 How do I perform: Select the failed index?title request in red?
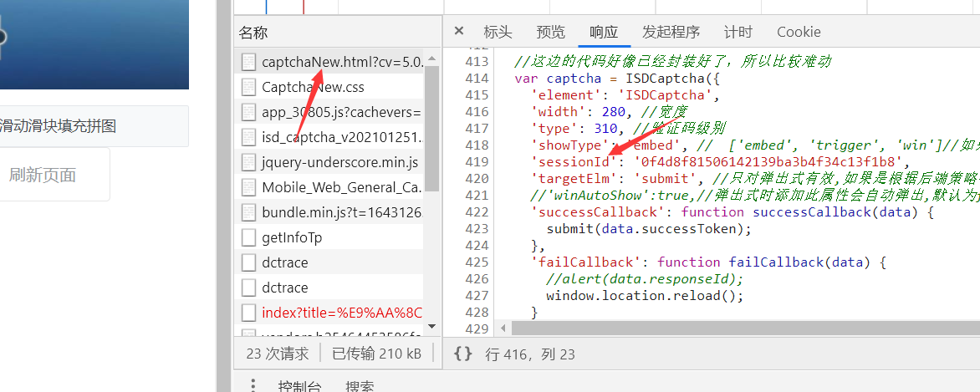point(329,313)
